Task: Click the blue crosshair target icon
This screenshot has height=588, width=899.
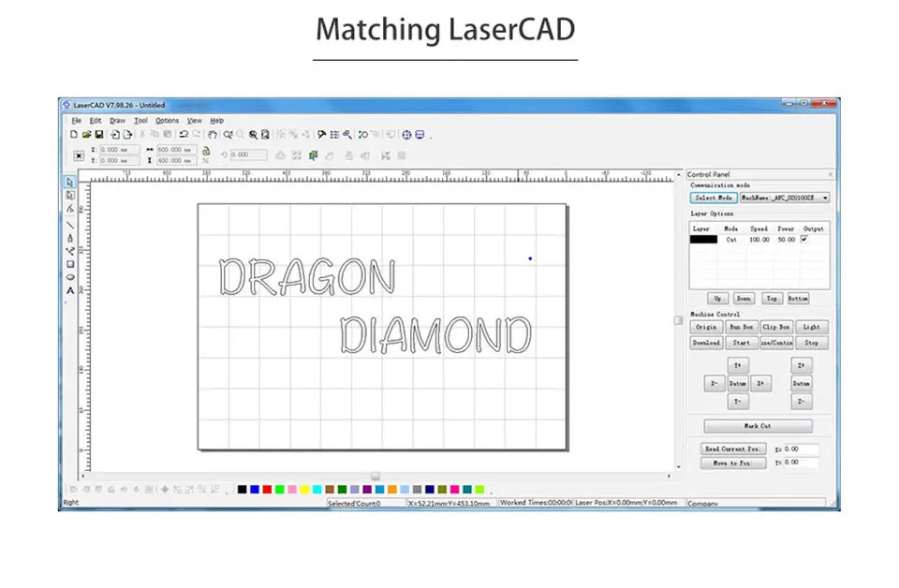Action: (406, 135)
